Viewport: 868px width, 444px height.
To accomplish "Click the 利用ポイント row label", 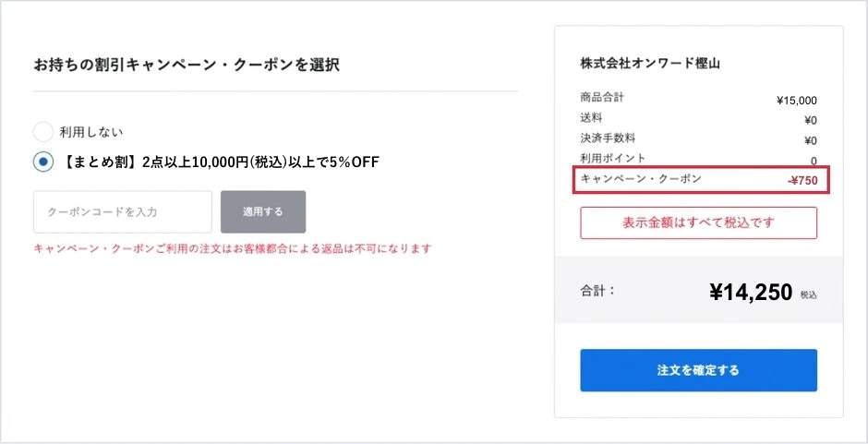I will [612, 159].
